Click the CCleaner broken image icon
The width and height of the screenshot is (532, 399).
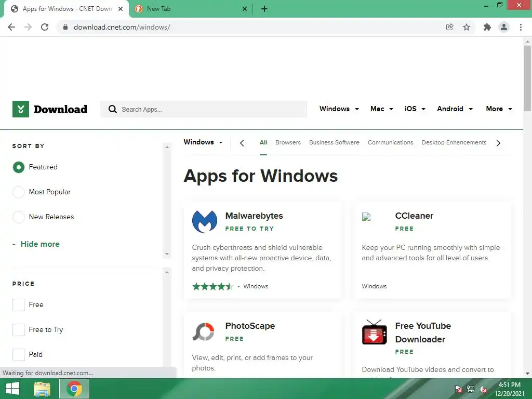pos(366,217)
